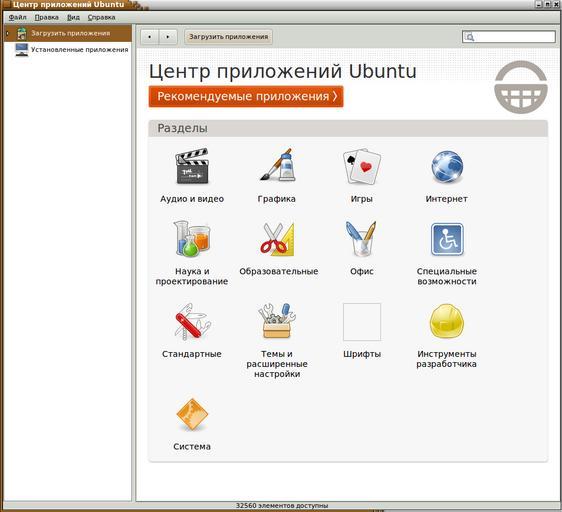Open Стандартные Swiss knife category
This screenshot has width=562, height=512.
pyautogui.click(x=192, y=321)
